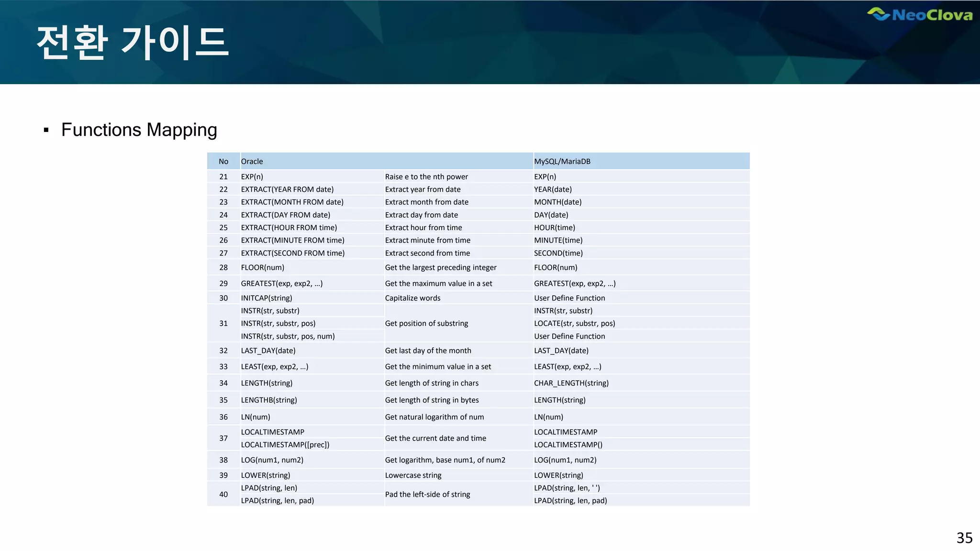
Task: Select the GREATEST(exp, exp2, …) Oracle cell
Action: [x=282, y=284]
